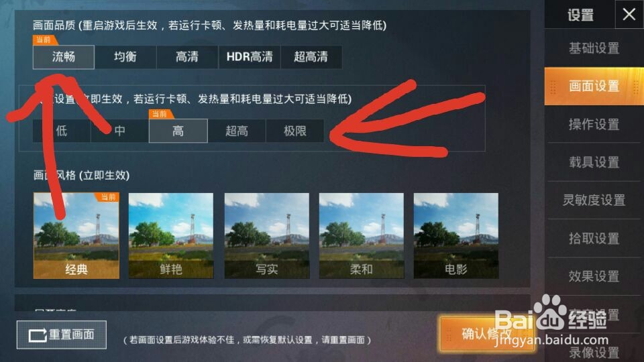The image size is (644, 362).
Task: Open 拾取设置 in the sidebar
Action: [x=594, y=238]
